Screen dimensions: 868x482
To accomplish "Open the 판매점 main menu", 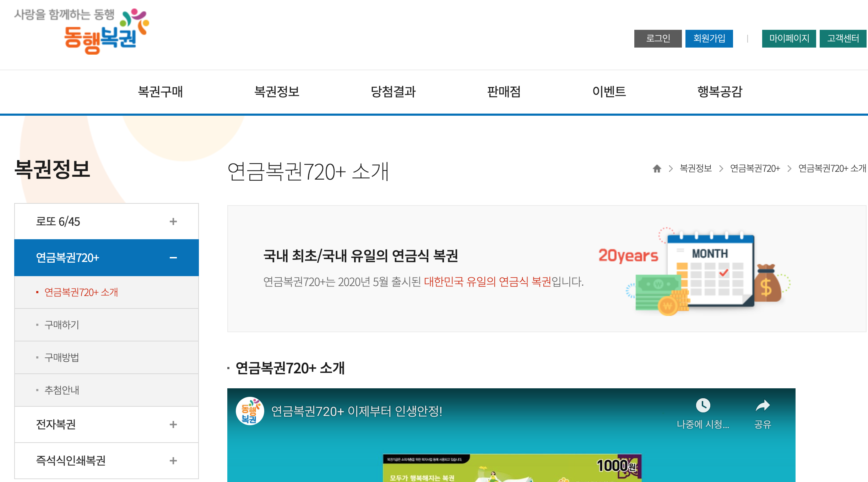I will pyautogui.click(x=504, y=92).
